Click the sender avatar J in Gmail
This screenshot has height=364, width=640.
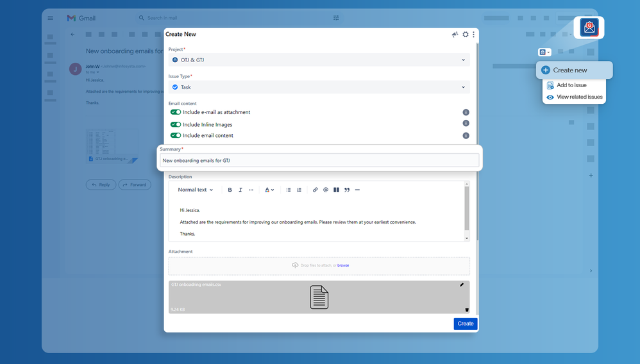[75, 69]
